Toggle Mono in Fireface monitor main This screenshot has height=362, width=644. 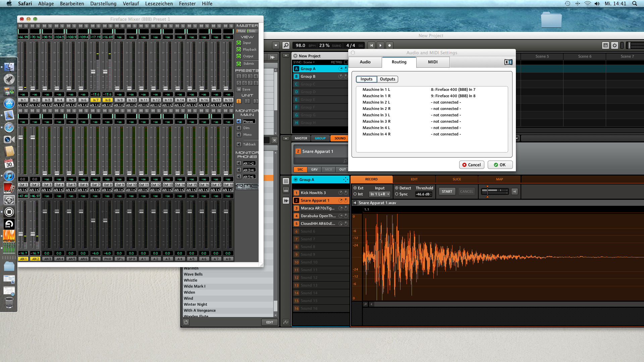pos(239,135)
